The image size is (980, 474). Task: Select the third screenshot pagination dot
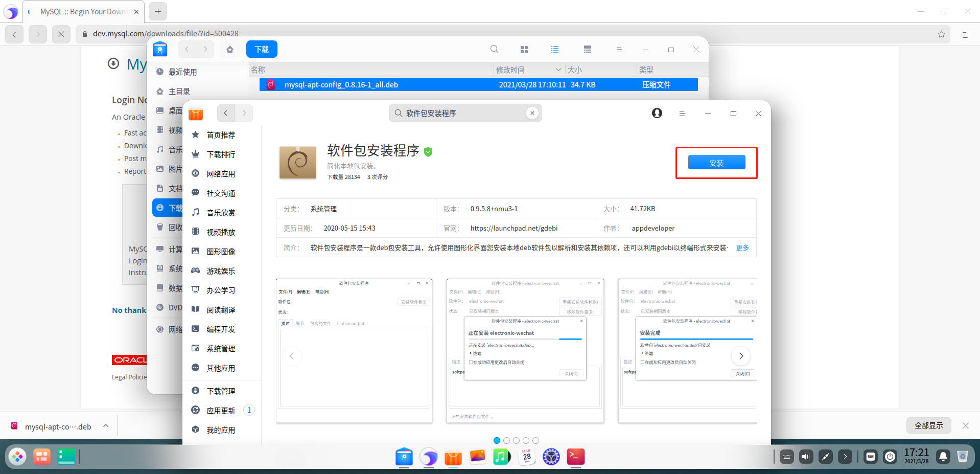(516, 440)
